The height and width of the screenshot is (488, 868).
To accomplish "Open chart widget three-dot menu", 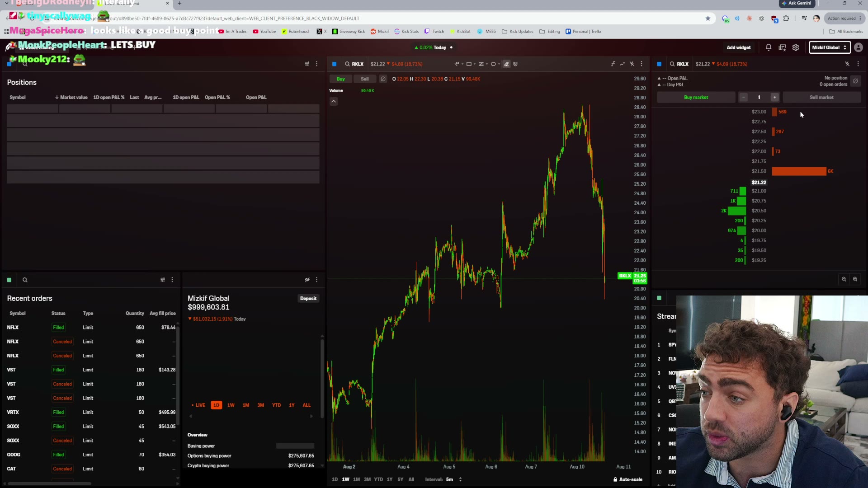I will click(642, 64).
